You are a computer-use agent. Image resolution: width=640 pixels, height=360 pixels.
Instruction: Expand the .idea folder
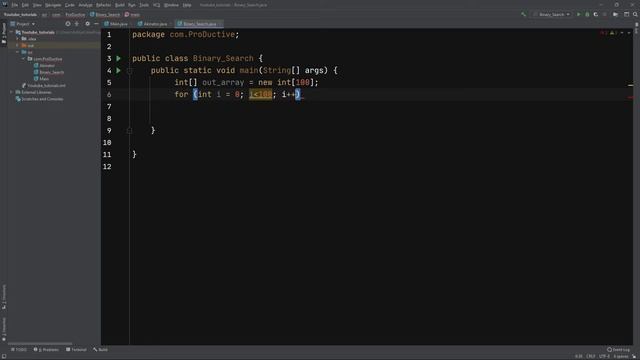18,39
